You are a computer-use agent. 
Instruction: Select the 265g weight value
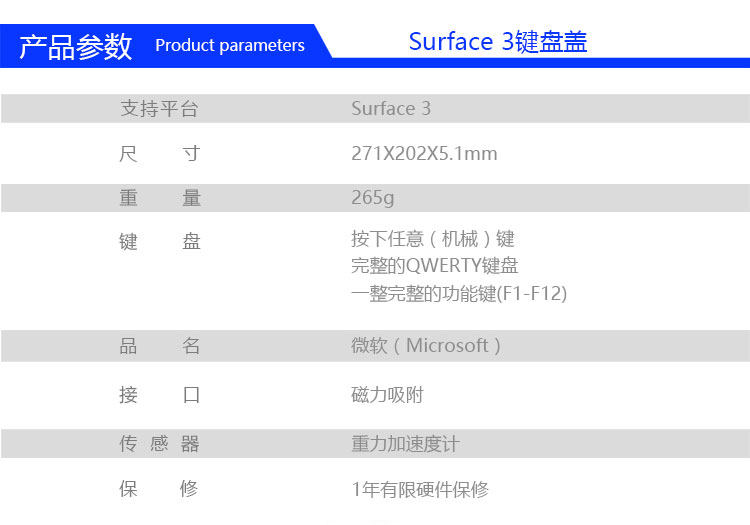(373, 198)
